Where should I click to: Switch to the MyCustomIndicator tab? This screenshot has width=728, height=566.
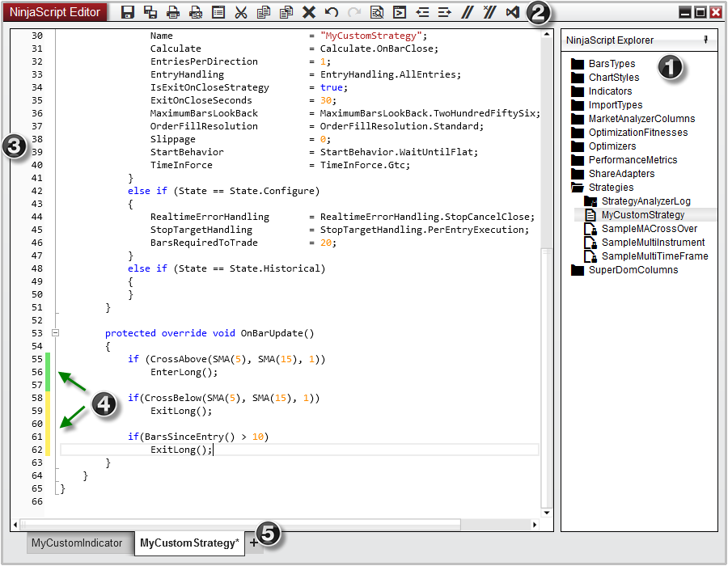tap(78, 543)
